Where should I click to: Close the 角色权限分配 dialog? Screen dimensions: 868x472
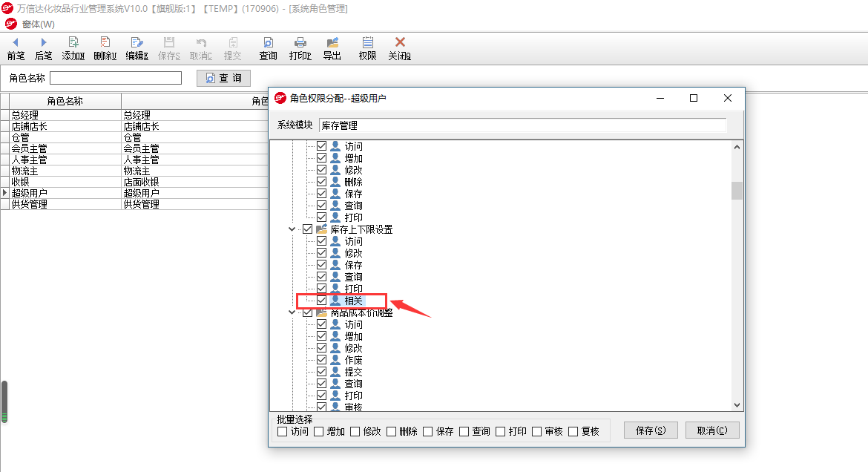click(727, 98)
